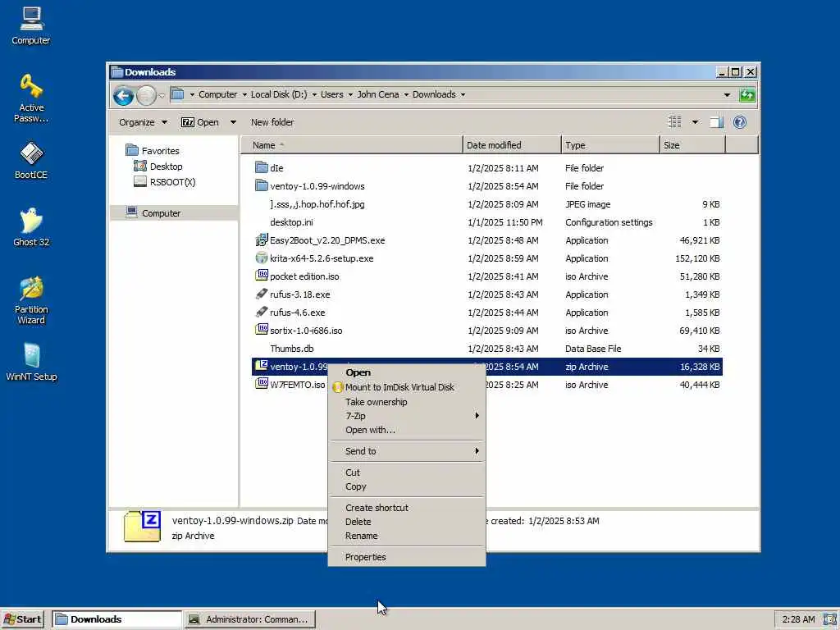Click the Back navigation arrow
Screen dimensions: 840x630
123,96
